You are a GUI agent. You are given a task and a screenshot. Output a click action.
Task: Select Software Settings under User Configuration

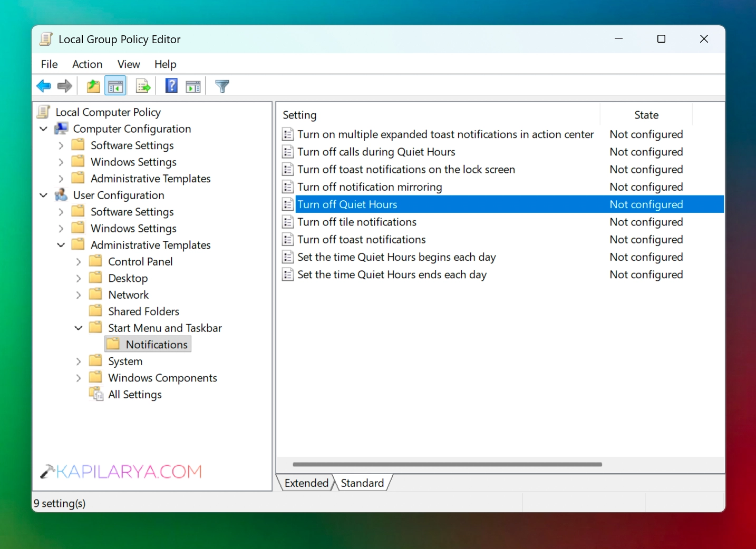(132, 212)
